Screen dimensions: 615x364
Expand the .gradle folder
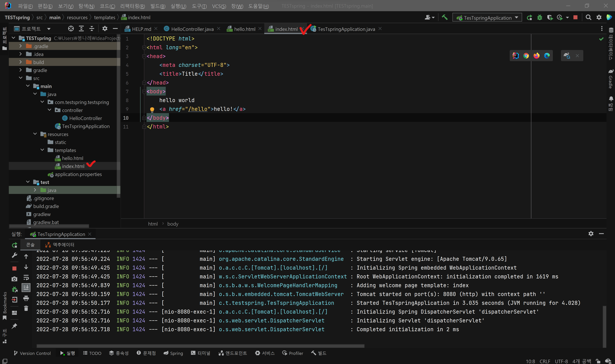click(21, 46)
